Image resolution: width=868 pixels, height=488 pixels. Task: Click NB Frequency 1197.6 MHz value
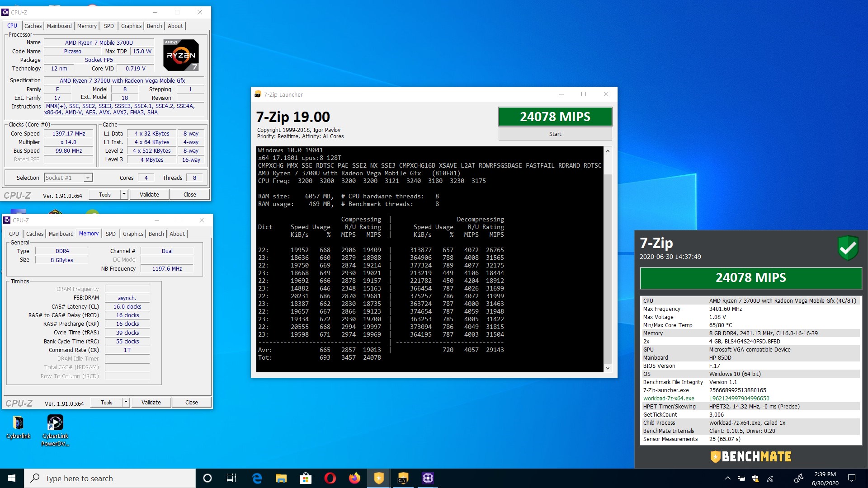(167, 268)
